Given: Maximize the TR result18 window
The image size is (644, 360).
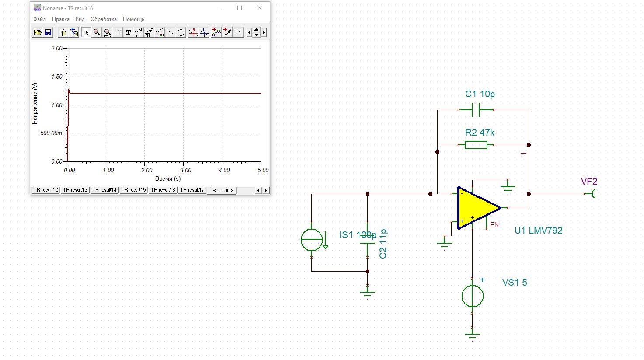Looking at the screenshot, I should (240, 8).
